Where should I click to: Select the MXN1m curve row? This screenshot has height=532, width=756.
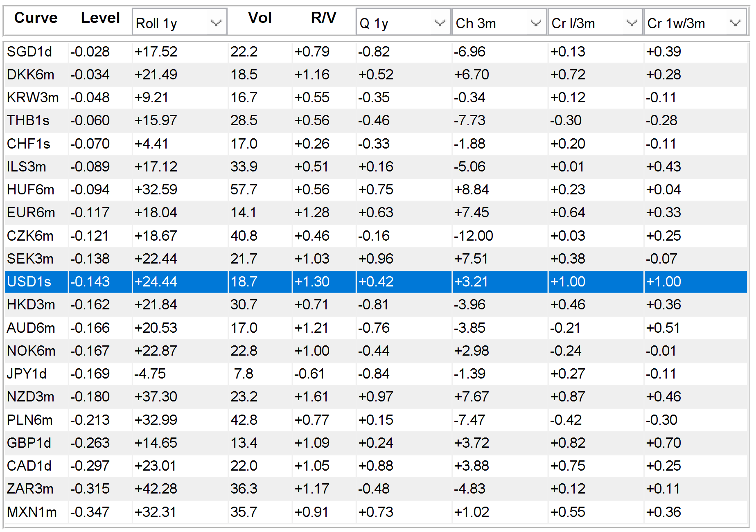point(376,512)
